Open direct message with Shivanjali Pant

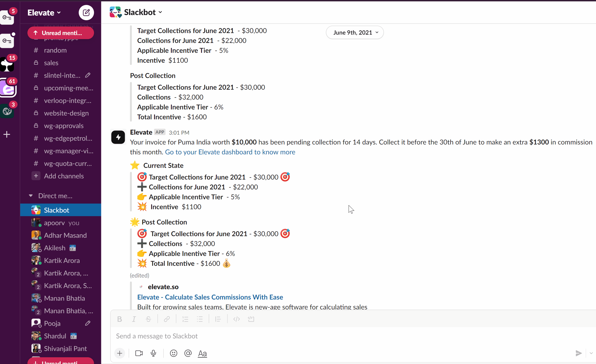[61, 348]
